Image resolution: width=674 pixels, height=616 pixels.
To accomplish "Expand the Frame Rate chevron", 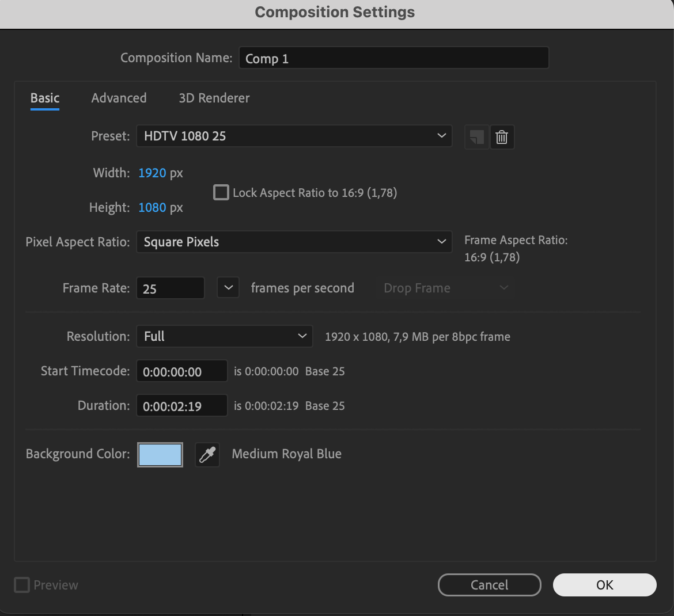I will click(x=228, y=287).
